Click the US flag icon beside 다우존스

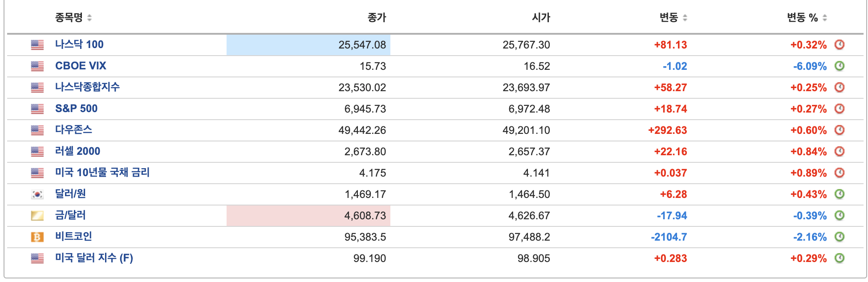[x=37, y=130]
